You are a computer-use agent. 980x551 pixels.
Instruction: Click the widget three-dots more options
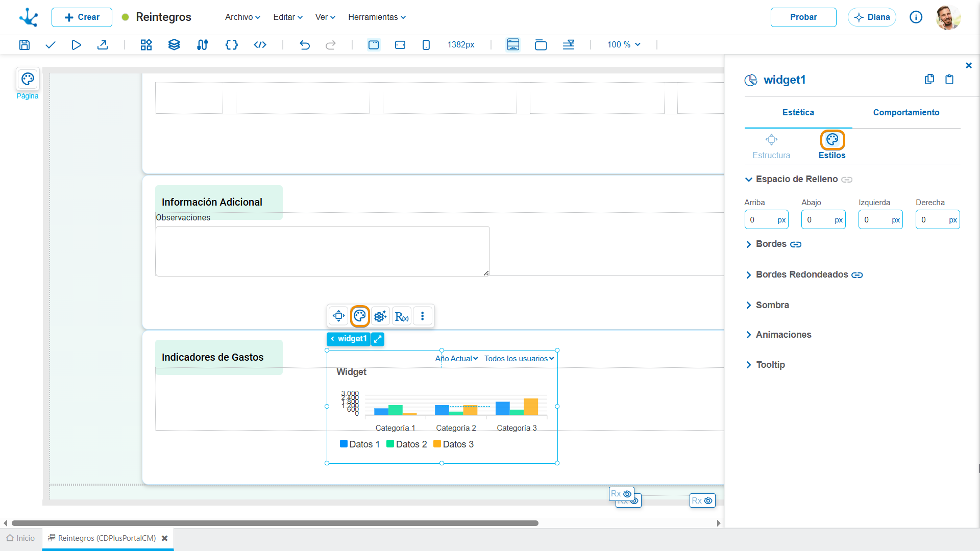pyautogui.click(x=422, y=316)
